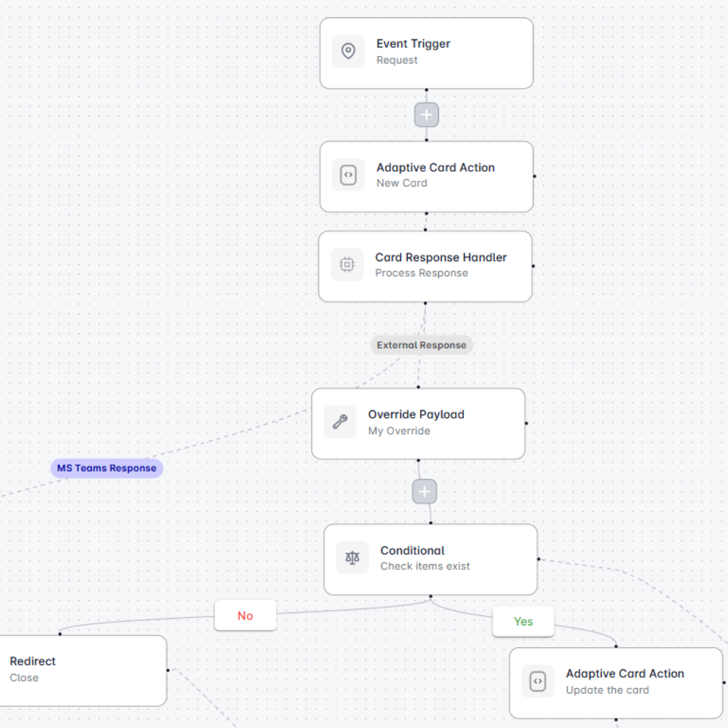728x728 pixels.
Task: Click bottom connector dot of Card Response Handler
Action: point(425,303)
